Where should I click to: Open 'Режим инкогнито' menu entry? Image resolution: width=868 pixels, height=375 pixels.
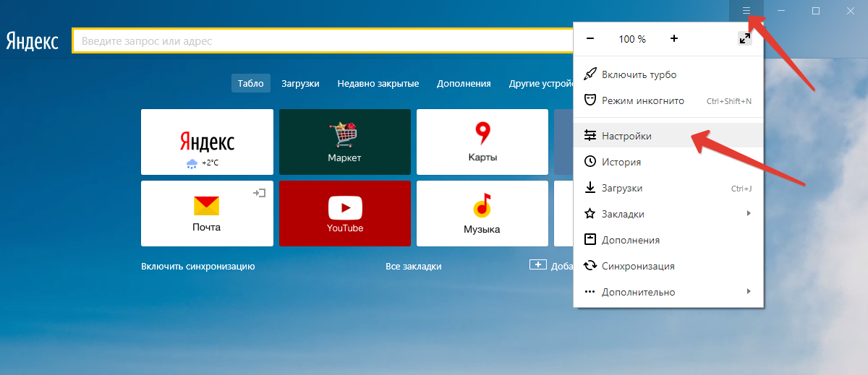point(668,100)
